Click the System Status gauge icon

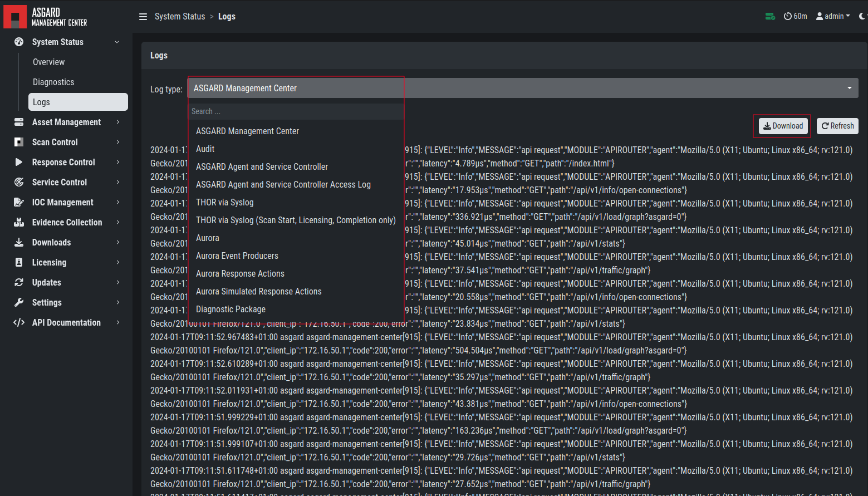coord(19,42)
